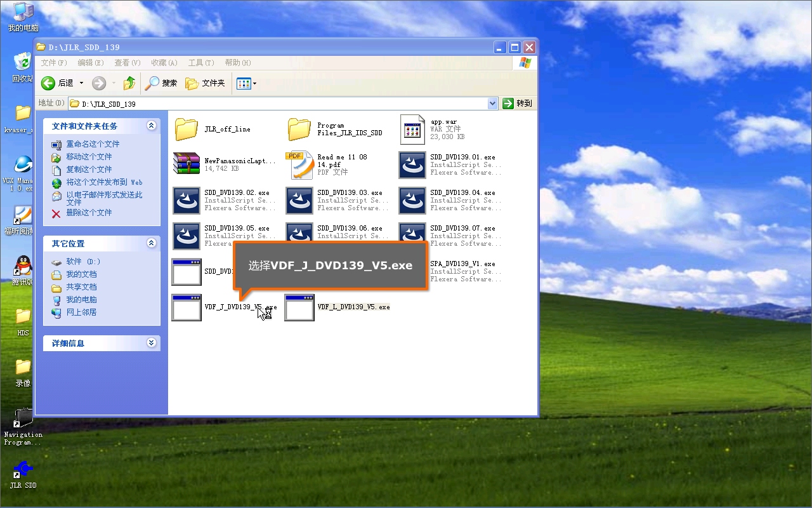Click 移动这个文件 link

click(89, 157)
